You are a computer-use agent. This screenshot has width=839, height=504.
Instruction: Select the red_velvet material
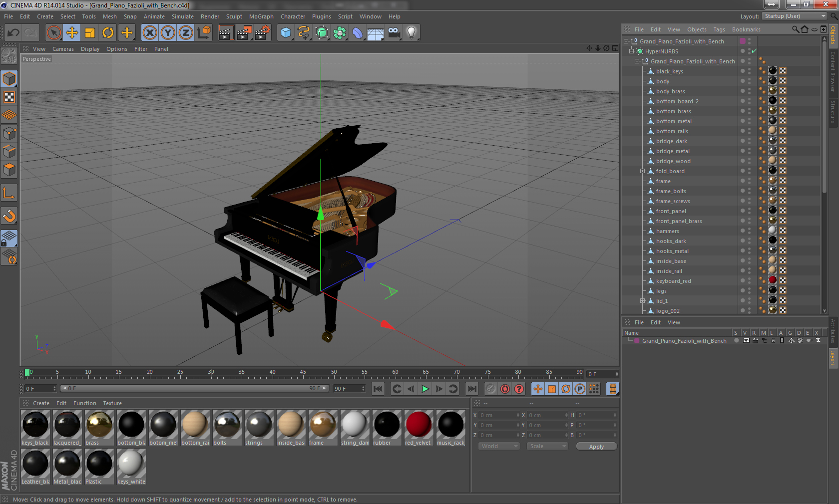click(x=419, y=428)
